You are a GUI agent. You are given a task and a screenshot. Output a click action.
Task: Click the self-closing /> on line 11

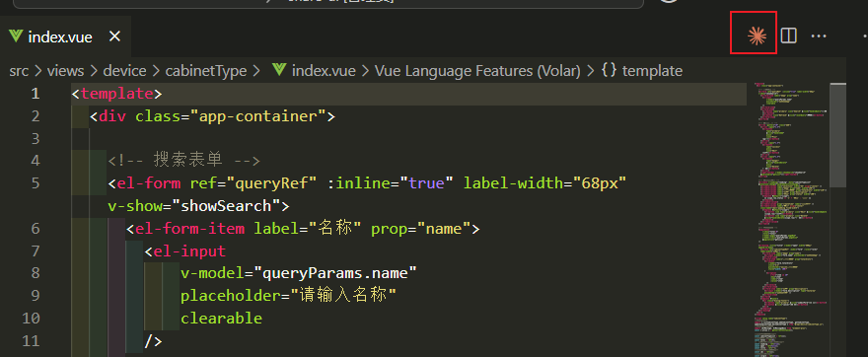[153, 341]
